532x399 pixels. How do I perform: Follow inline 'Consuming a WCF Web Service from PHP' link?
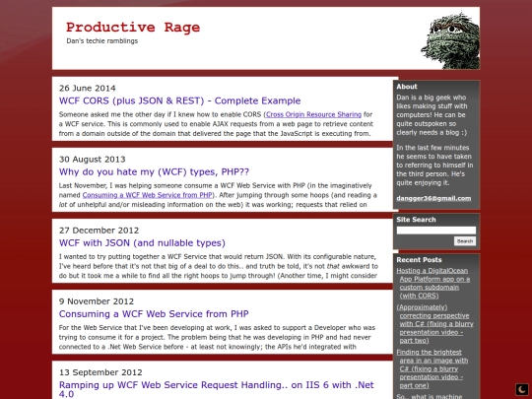[148, 195]
